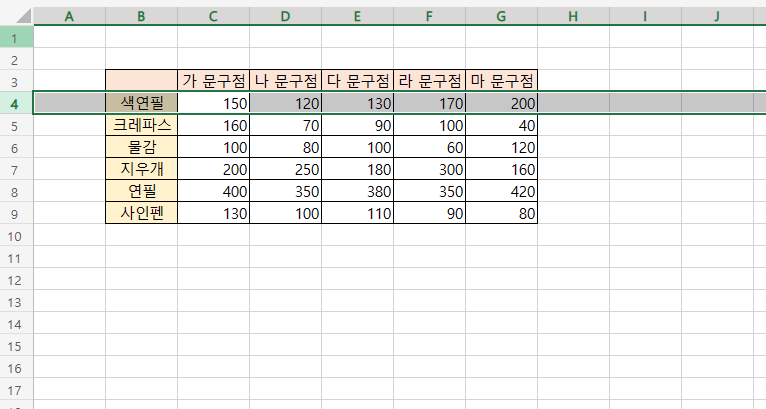Viewport: 766px width, 409px height.
Task: Select column D header
Action: 285,16
